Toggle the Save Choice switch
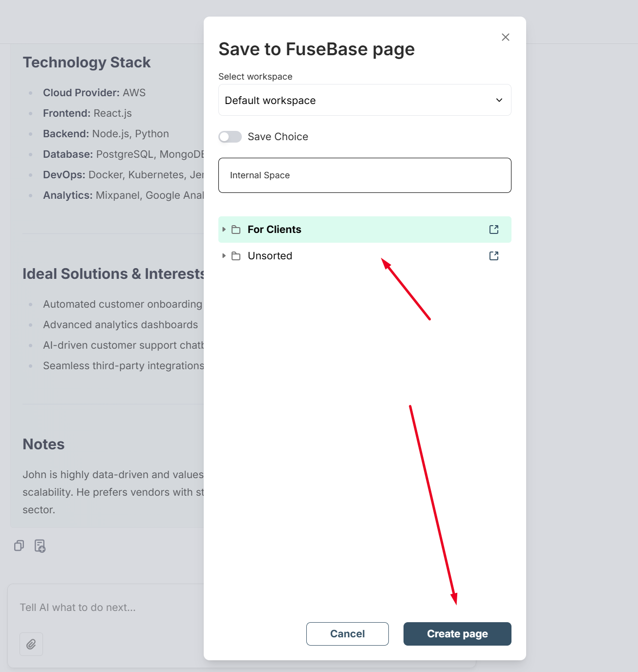The width and height of the screenshot is (638, 672). tap(230, 137)
